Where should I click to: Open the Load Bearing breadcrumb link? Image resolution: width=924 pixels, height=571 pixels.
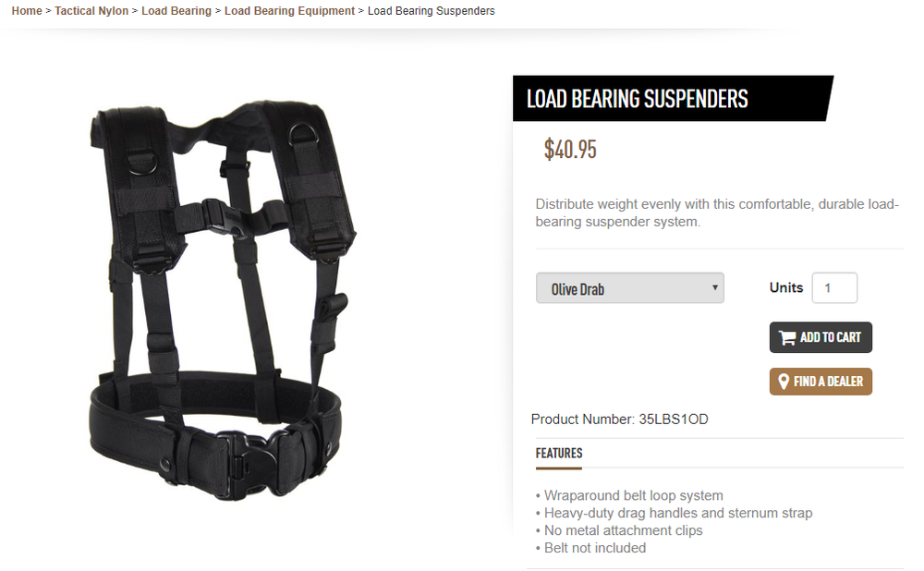click(176, 10)
